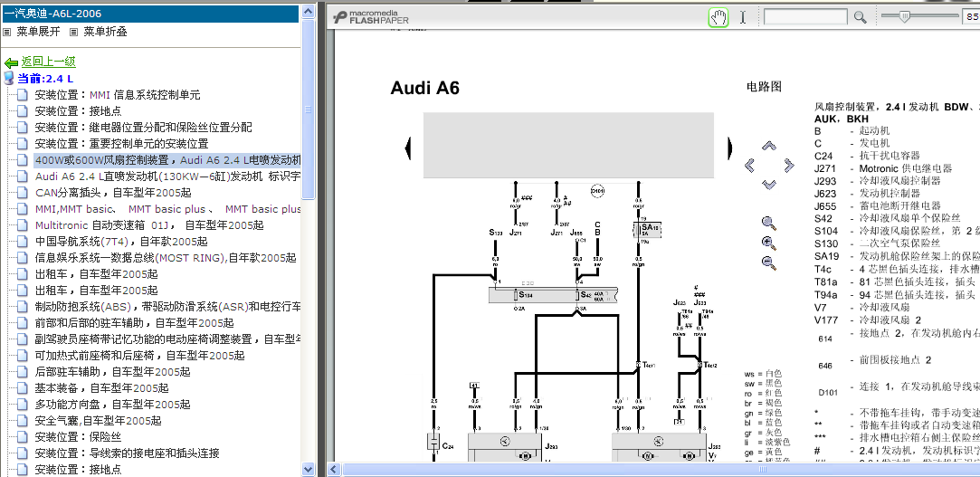Click the 电路图 heading in document
The image size is (980, 477).
tap(765, 87)
